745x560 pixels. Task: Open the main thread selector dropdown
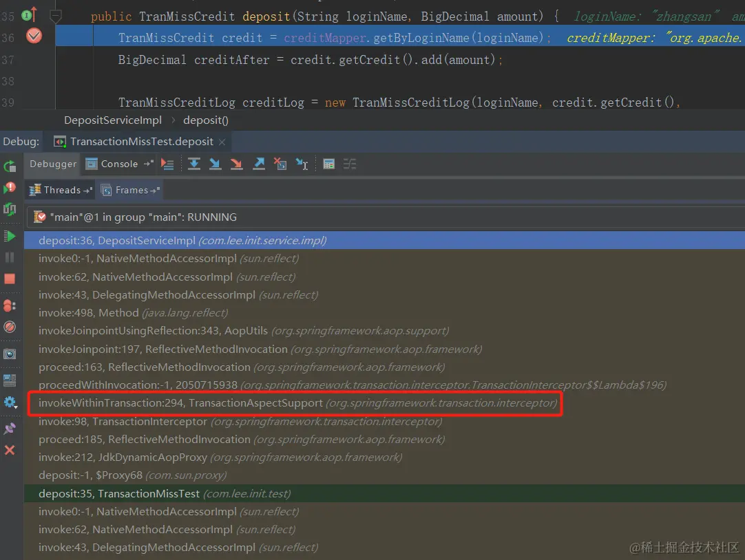(x=385, y=217)
